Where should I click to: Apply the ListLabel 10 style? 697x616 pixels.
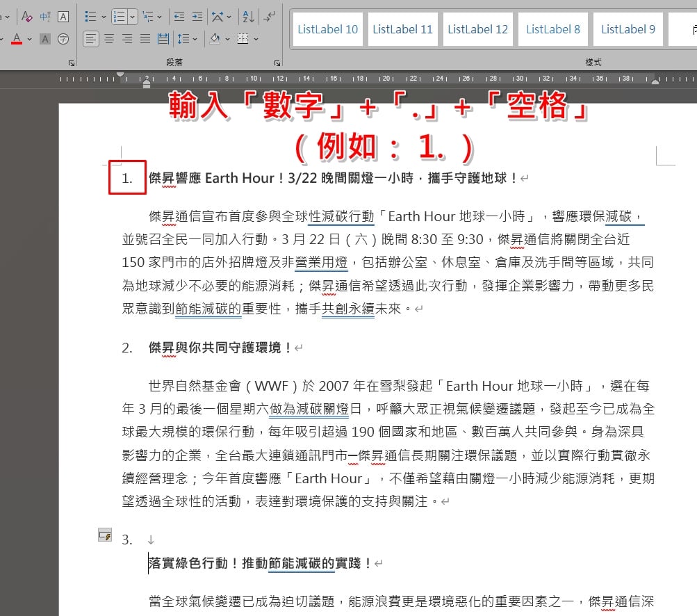327,29
